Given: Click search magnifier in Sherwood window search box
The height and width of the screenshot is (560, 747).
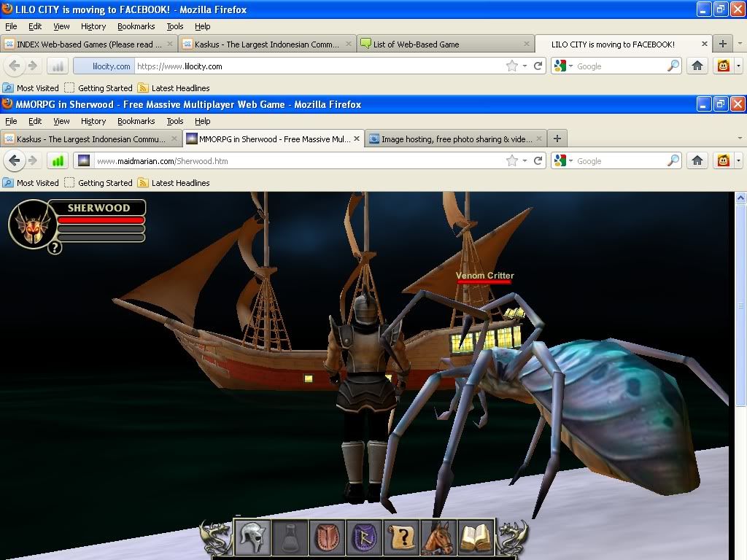Looking at the screenshot, I should tap(673, 161).
